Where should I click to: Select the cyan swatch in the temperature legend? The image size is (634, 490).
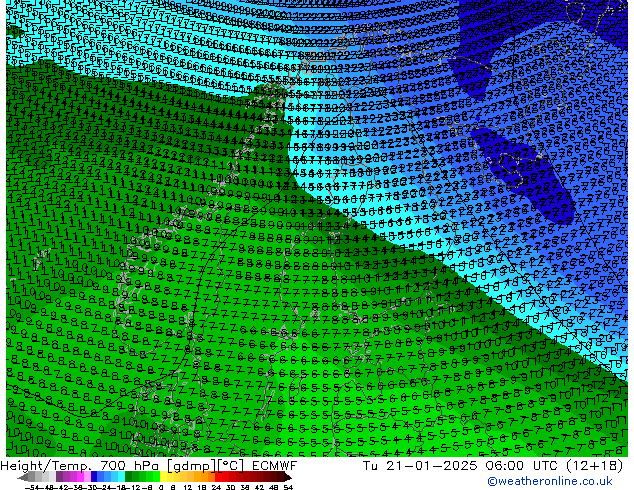pyautogui.click(x=121, y=477)
